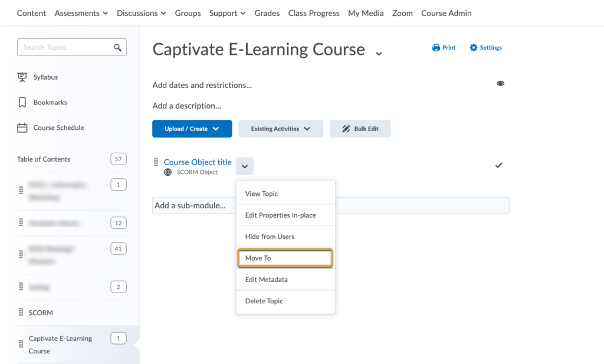604x364 pixels.
Task: Click drag handle of module with 2 topics
Action: (21, 287)
